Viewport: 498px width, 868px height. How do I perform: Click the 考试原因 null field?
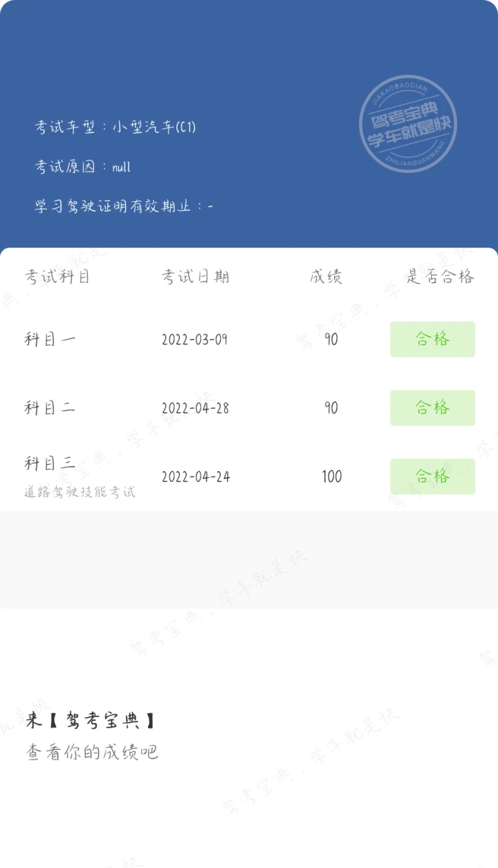[x=83, y=167]
